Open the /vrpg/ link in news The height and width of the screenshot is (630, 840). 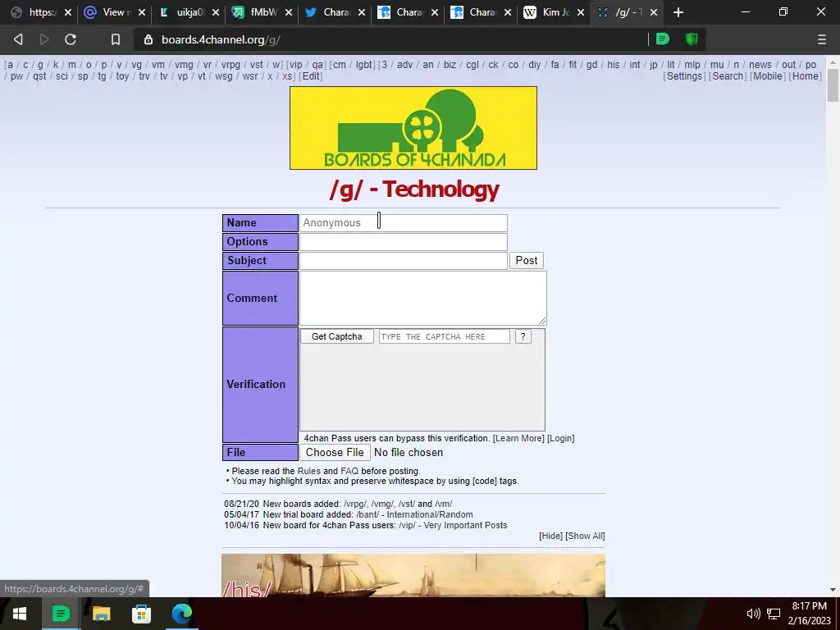[x=355, y=504]
